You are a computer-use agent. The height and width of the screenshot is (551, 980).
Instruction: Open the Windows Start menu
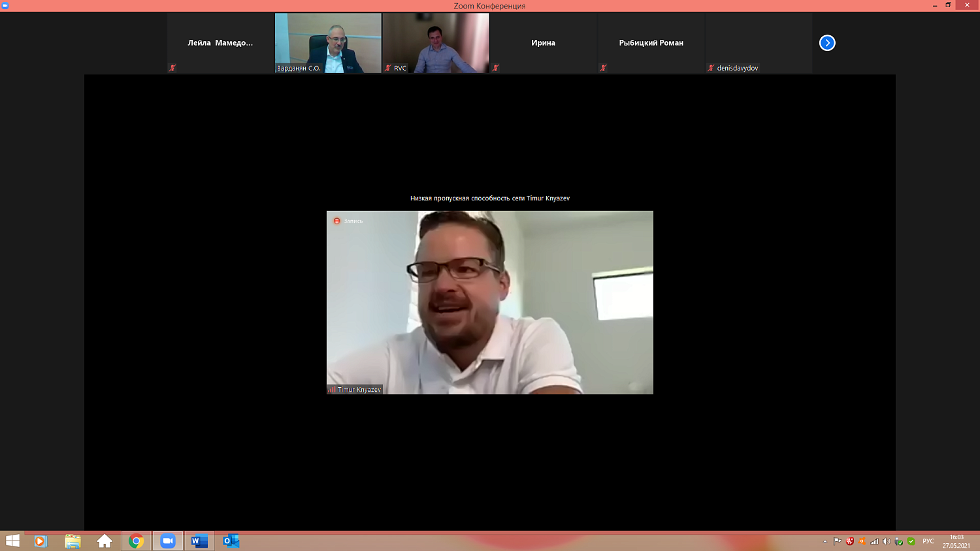click(x=12, y=541)
